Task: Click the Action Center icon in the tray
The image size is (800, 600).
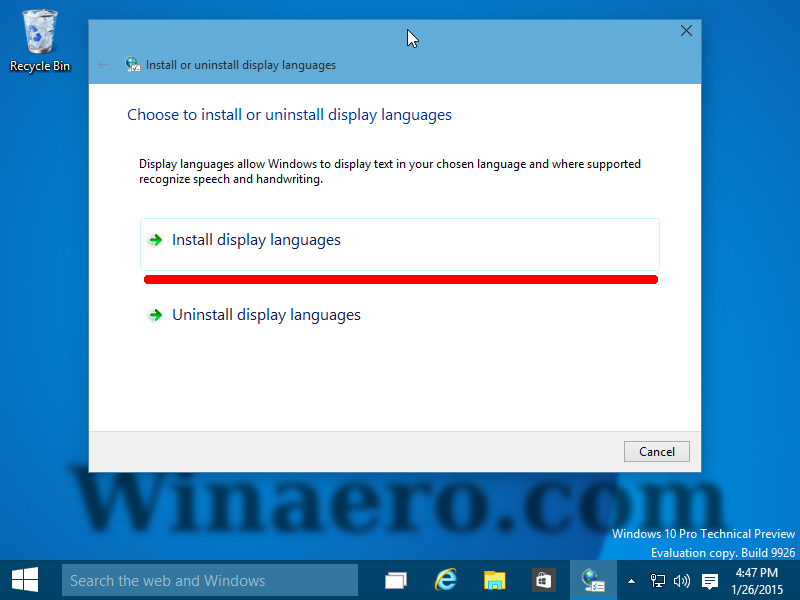Action: tap(710, 580)
